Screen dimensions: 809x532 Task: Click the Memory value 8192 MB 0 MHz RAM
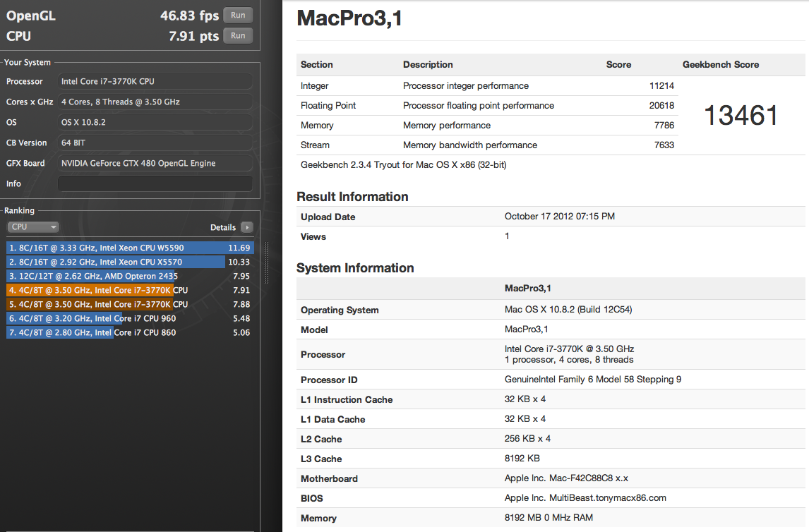pos(549,518)
